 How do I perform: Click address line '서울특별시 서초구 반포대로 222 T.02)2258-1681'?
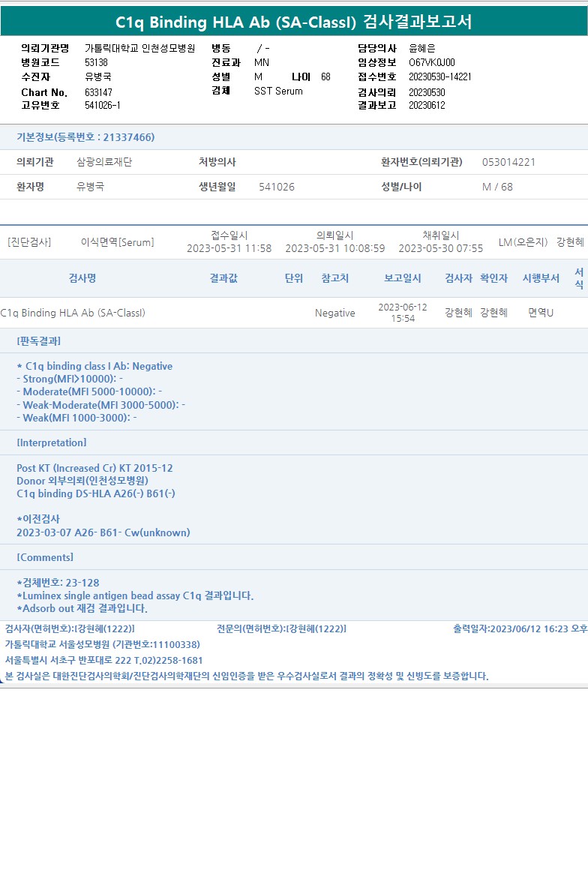103,660
